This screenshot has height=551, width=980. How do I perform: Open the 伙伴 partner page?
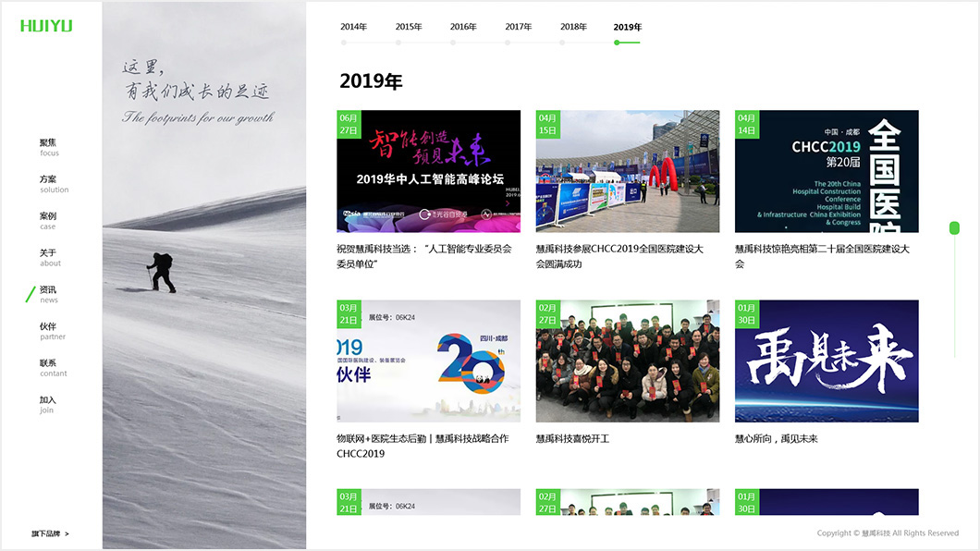point(53,331)
